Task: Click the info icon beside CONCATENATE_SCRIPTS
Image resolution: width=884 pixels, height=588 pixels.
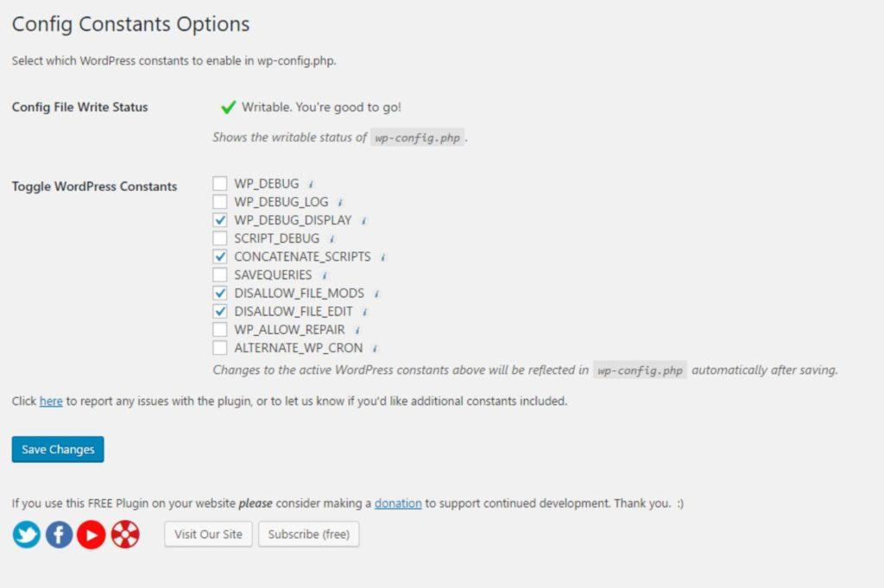Action: tap(382, 257)
